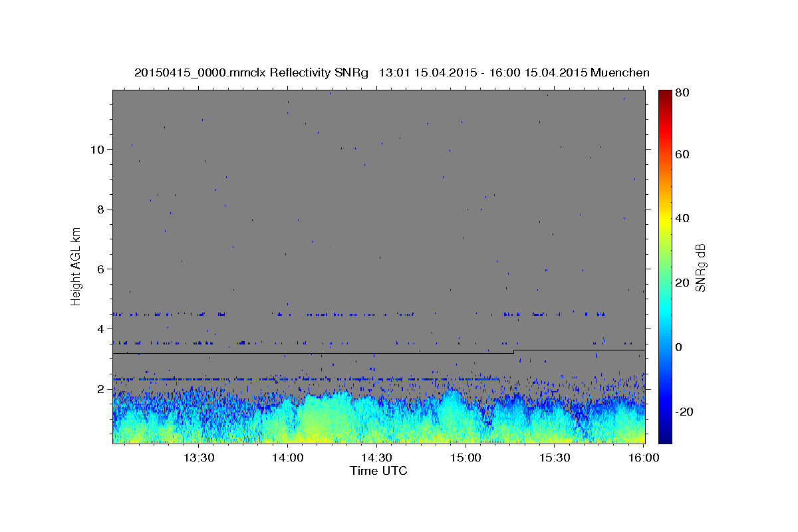The width and height of the screenshot is (798, 532).
Task: Click the 13:30 time axis label
Action: [198, 458]
